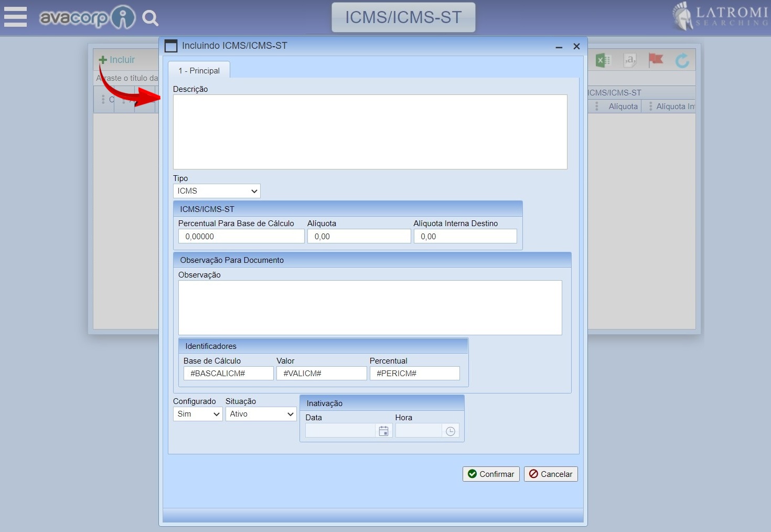Expand the Situação dropdown set to Ativo
Image resolution: width=771 pixels, height=532 pixels.
(261, 414)
